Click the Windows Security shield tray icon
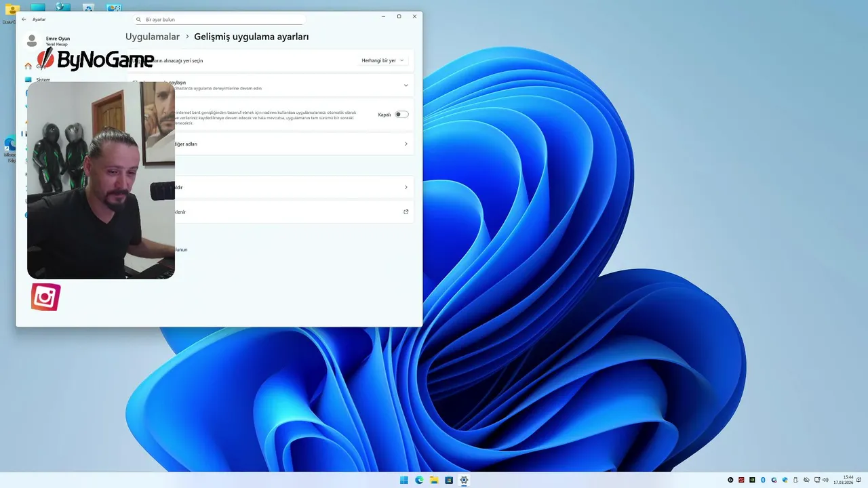 click(x=785, y=480)
